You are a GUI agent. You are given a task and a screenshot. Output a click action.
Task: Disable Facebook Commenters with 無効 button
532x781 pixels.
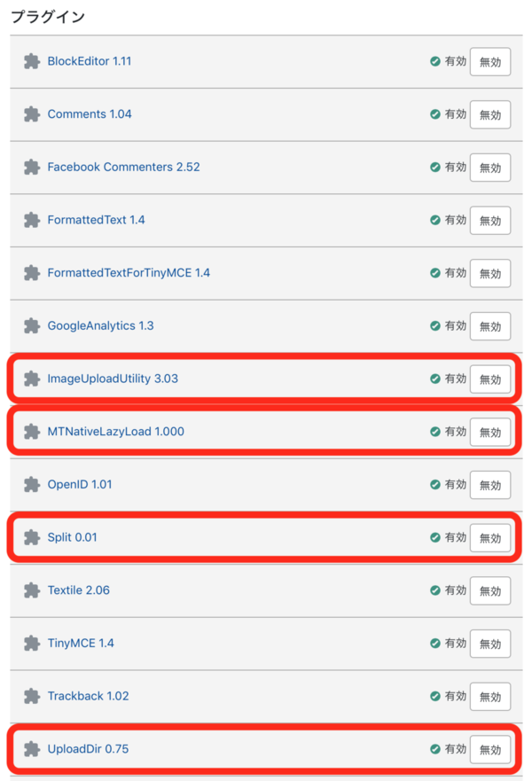[490, 168]
